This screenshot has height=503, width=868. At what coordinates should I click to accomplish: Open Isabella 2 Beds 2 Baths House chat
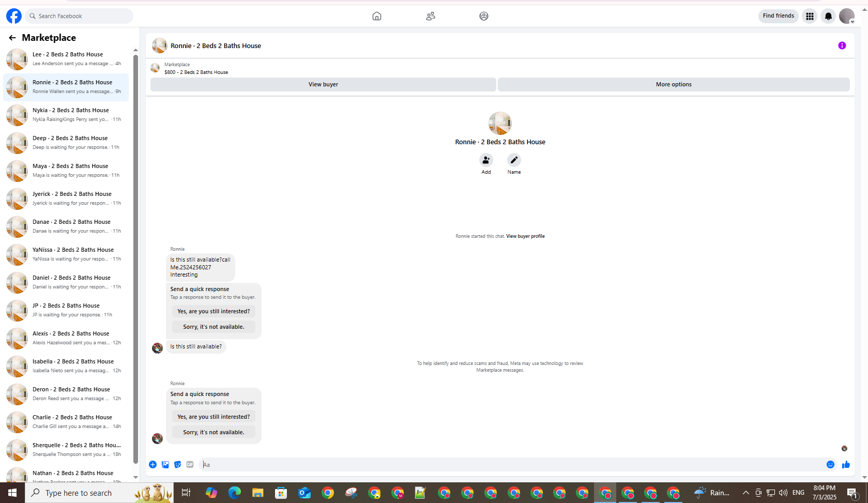66,367
